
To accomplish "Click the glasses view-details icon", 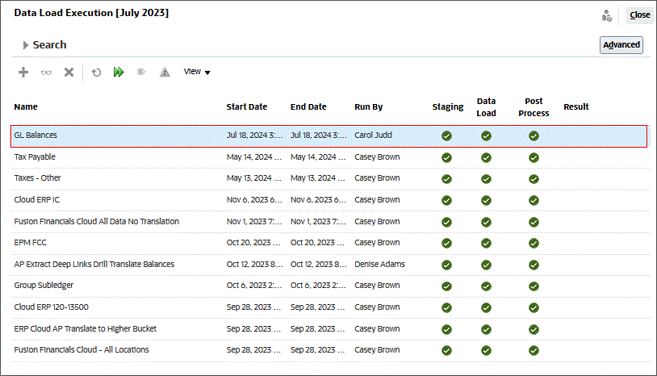I will tap(46, 73).
